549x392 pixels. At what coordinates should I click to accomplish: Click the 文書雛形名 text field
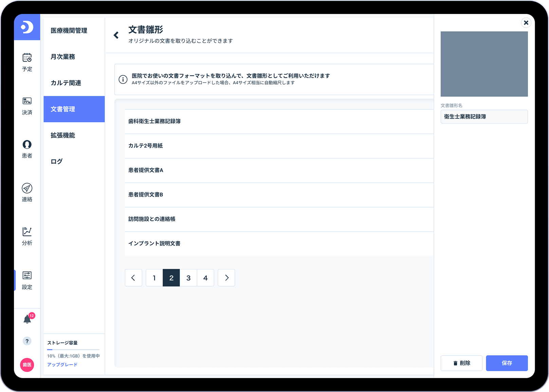[x=484, y=117]
